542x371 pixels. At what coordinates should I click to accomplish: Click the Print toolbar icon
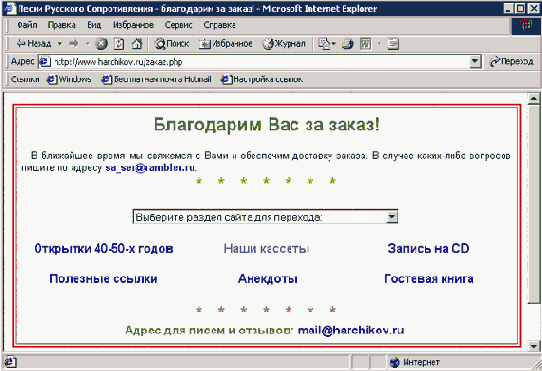click(x=348, y=44)
